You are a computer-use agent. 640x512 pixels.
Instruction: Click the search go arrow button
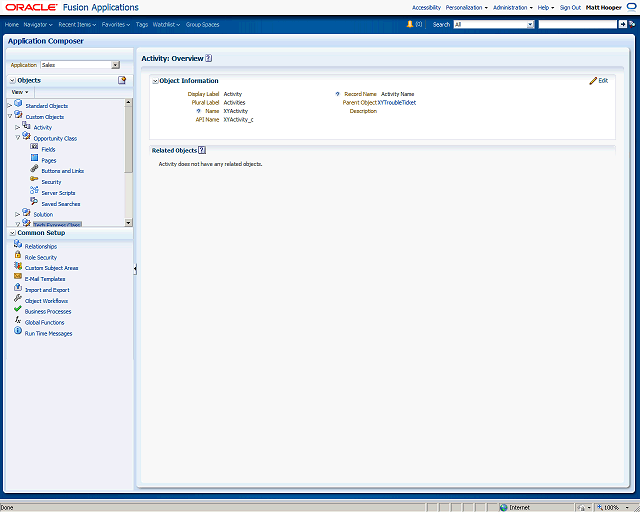point(622,24)
